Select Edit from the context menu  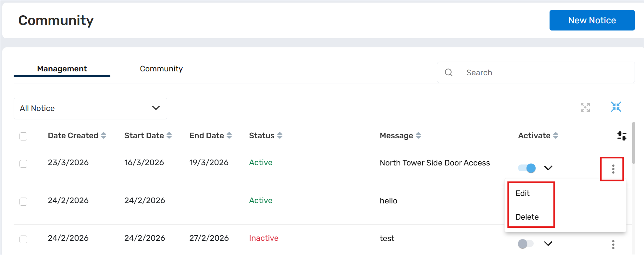point(522,193)
